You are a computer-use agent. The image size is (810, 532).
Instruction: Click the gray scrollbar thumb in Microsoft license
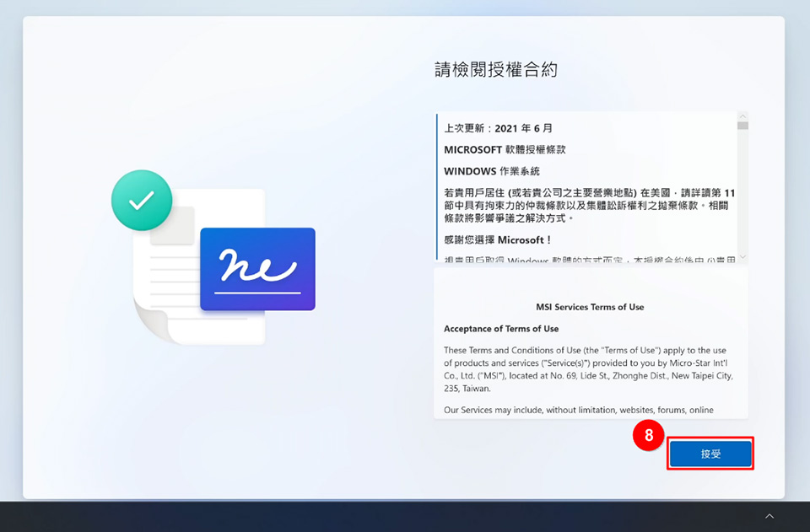click(742, 126)
